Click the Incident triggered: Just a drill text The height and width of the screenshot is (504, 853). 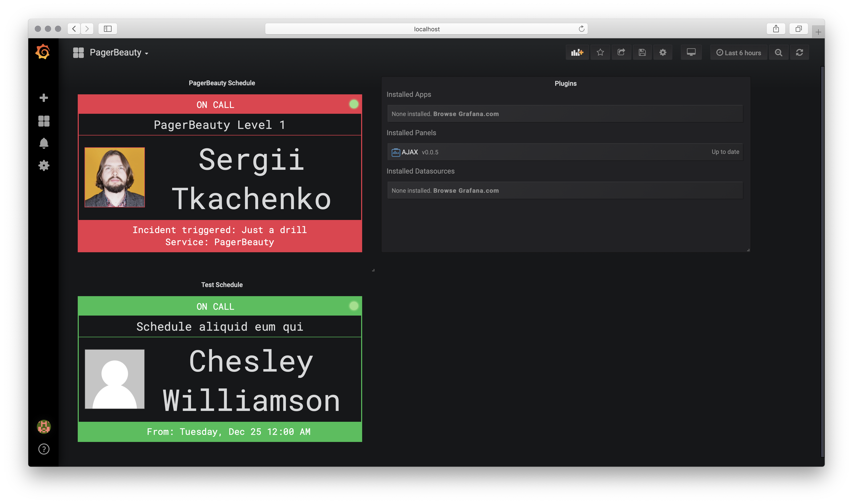(220, 230)
